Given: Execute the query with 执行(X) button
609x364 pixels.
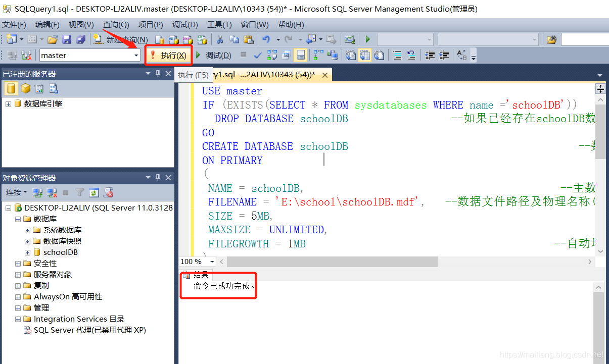Looking at the screenshot, I should (x=168, y=55).
